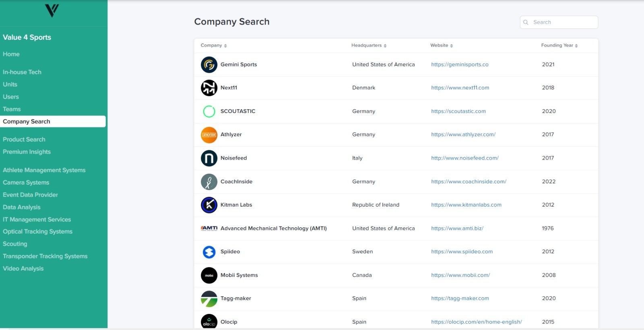Open Video Analysis category
The width and height of the screenshot is (644, 330).
pyautogui.click(x=23, y=269)
